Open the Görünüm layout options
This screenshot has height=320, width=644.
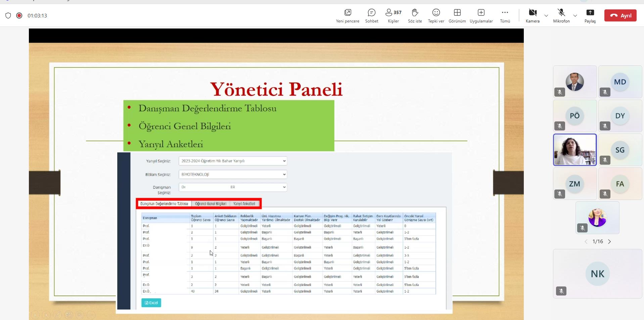click(x=457, y=15)
